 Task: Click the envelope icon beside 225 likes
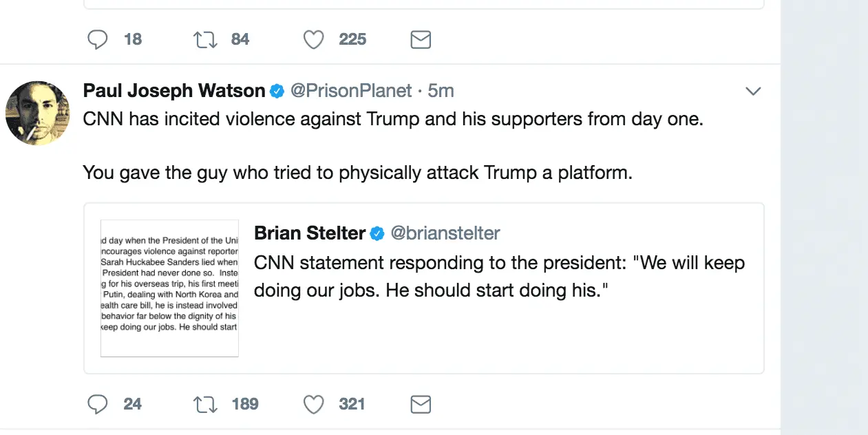tap(420, 40)
